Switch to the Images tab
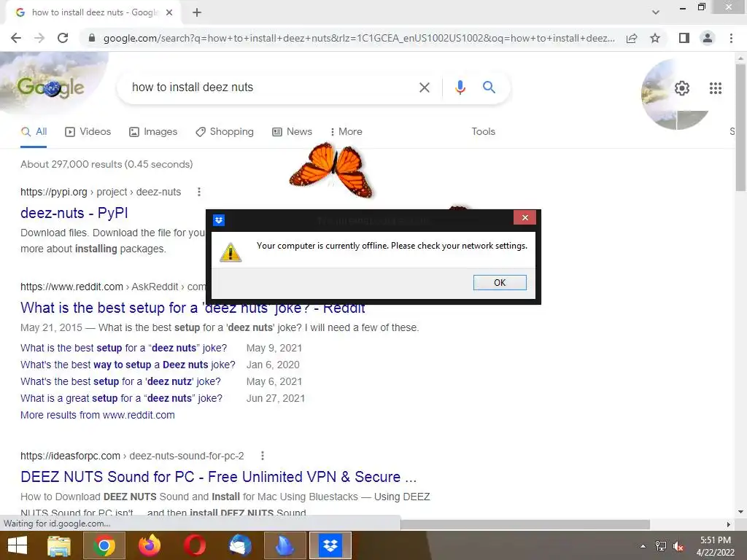The width and height of the screenshot is (747, 560). (153, 132)
